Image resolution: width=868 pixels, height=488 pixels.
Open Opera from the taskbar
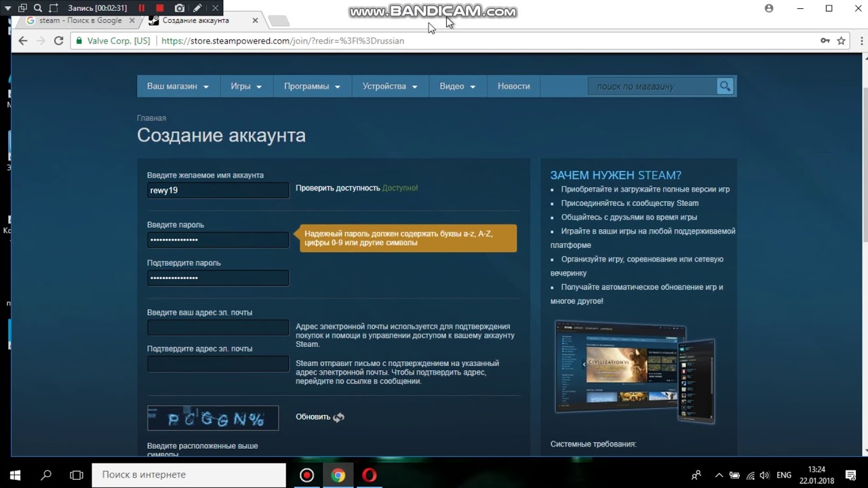(x=369, y=475)
